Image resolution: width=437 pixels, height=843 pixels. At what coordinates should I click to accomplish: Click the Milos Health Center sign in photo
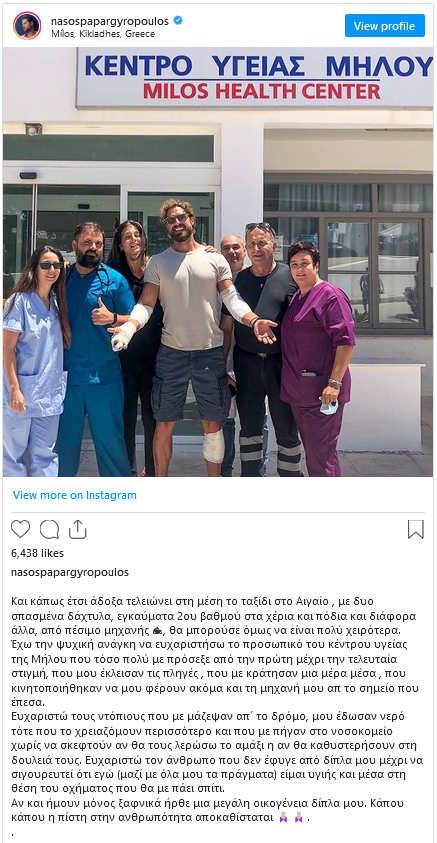(x=255, y=78)
